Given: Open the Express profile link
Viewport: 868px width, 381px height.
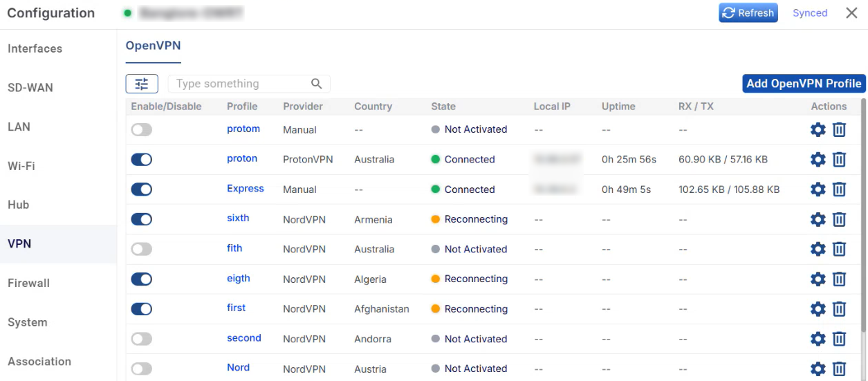Looking at the screenshot, I should [x=246, y=188].
